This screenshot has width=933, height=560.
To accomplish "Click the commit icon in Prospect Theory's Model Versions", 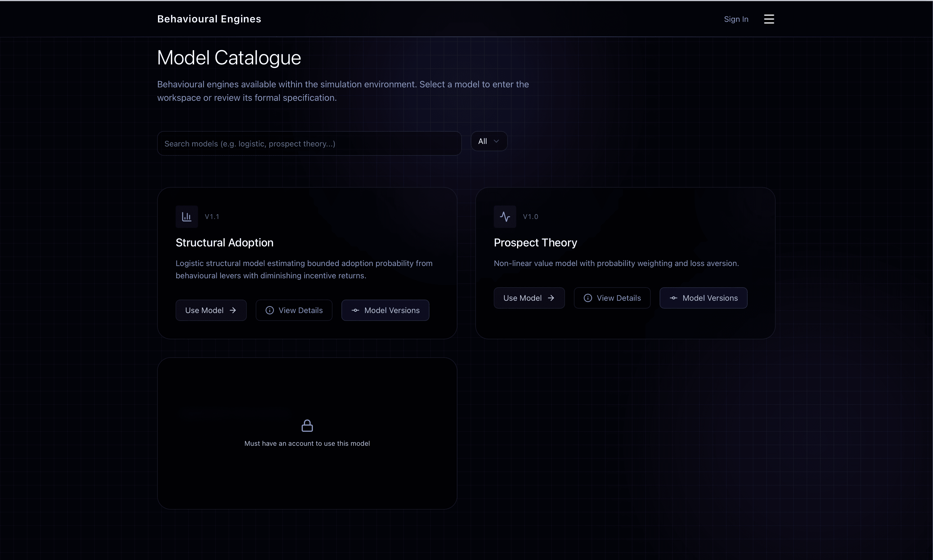I will pos(674,298).
